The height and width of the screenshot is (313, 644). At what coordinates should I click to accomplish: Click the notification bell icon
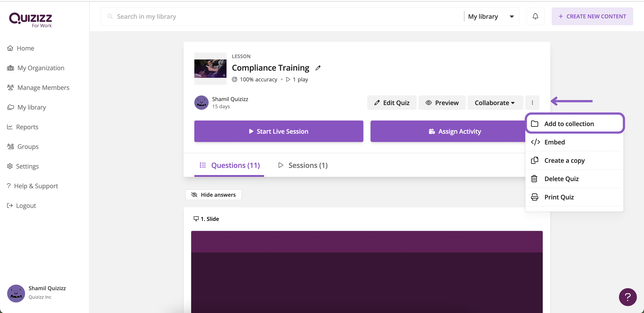pyautogui.click(x=535, y=16)
